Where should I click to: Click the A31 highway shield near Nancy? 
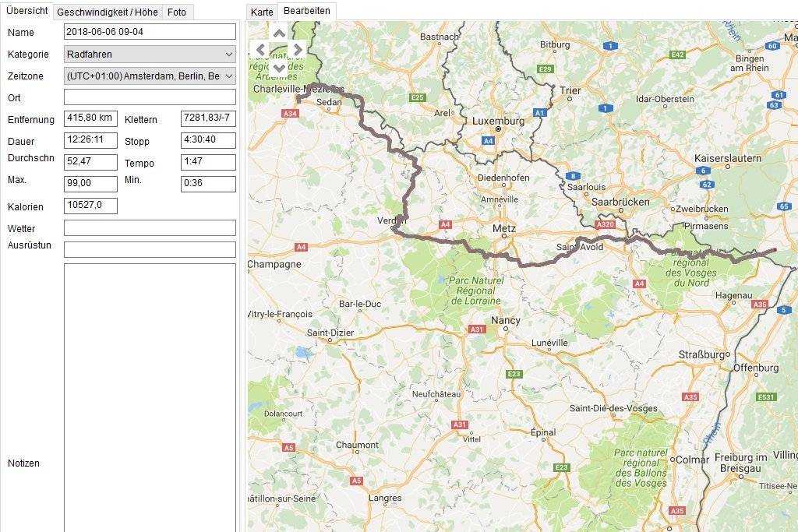click(476, 329)
